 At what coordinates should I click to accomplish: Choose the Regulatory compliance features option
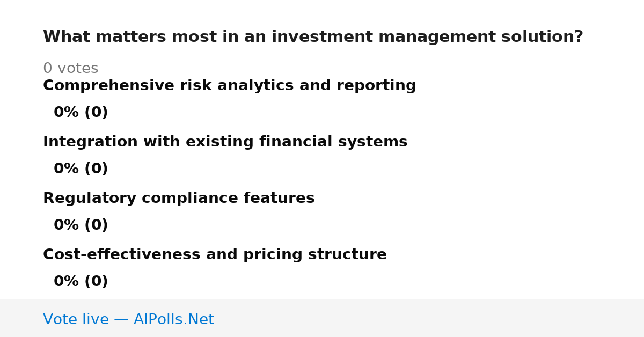tap(179, 199)
